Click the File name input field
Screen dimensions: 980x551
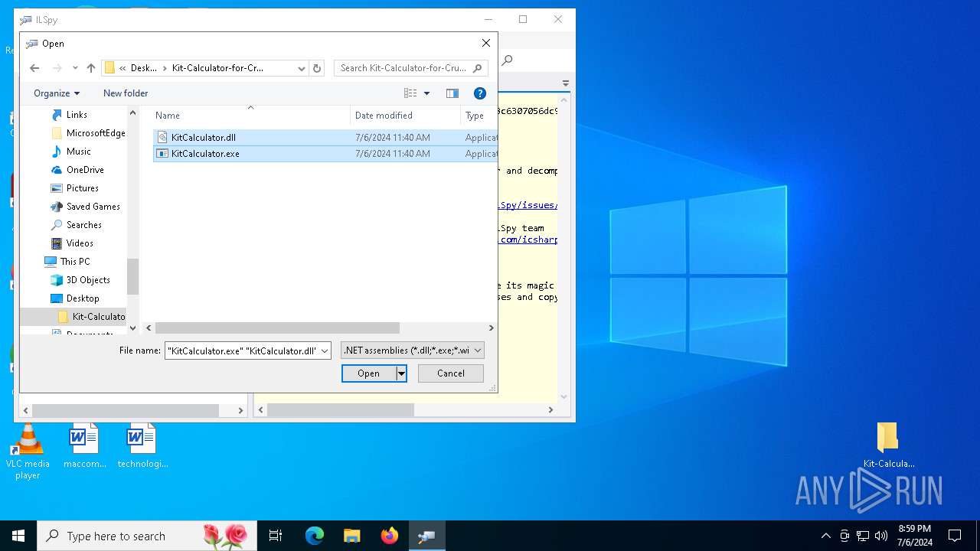tap(242, 350)
